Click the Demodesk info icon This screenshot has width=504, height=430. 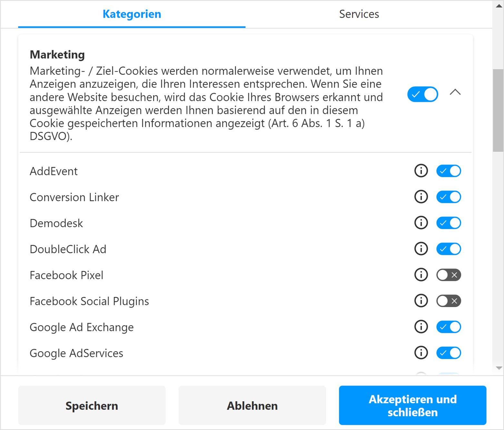421,223
